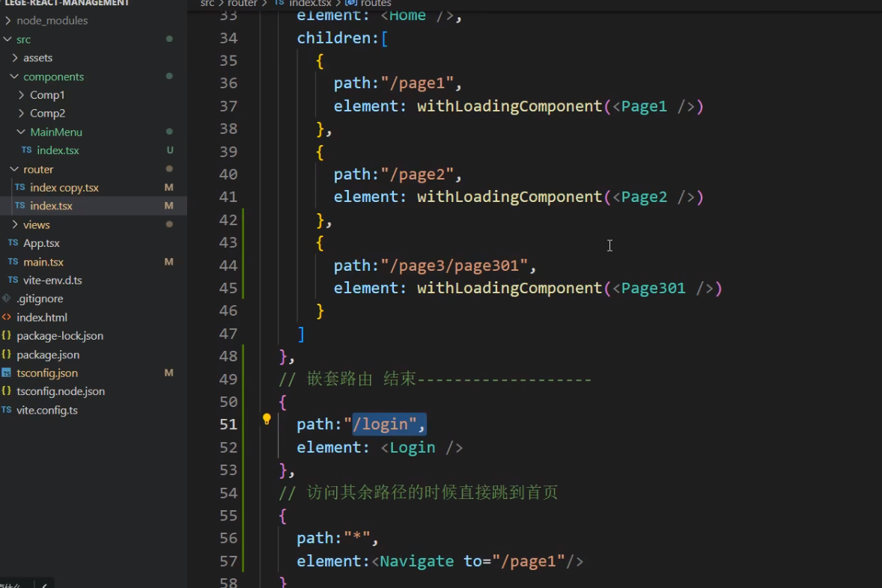Image resolution: width=882 pixels, height=588 pixels.
Task: Click the tsconfig.json file icon
Action: 6,373
